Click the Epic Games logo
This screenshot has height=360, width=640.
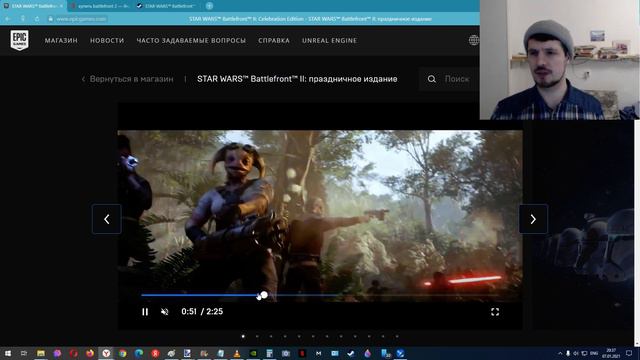[x=19, y=40]
